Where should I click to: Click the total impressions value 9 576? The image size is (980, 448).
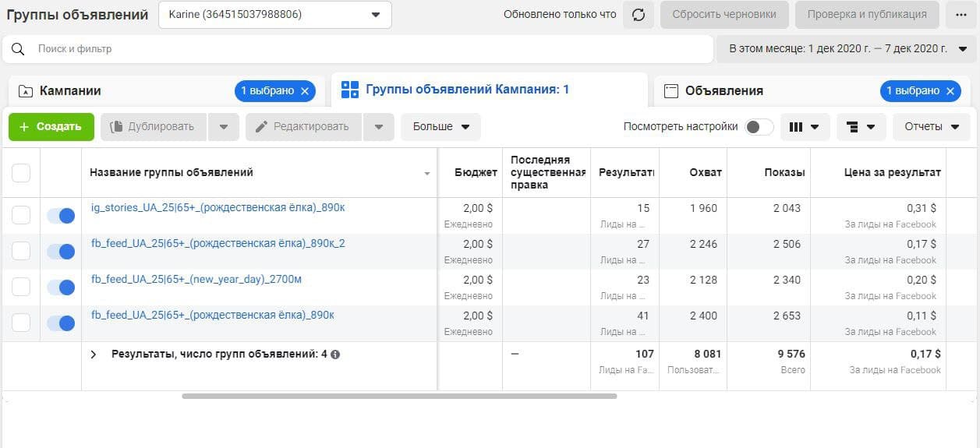tap(791, 354)
